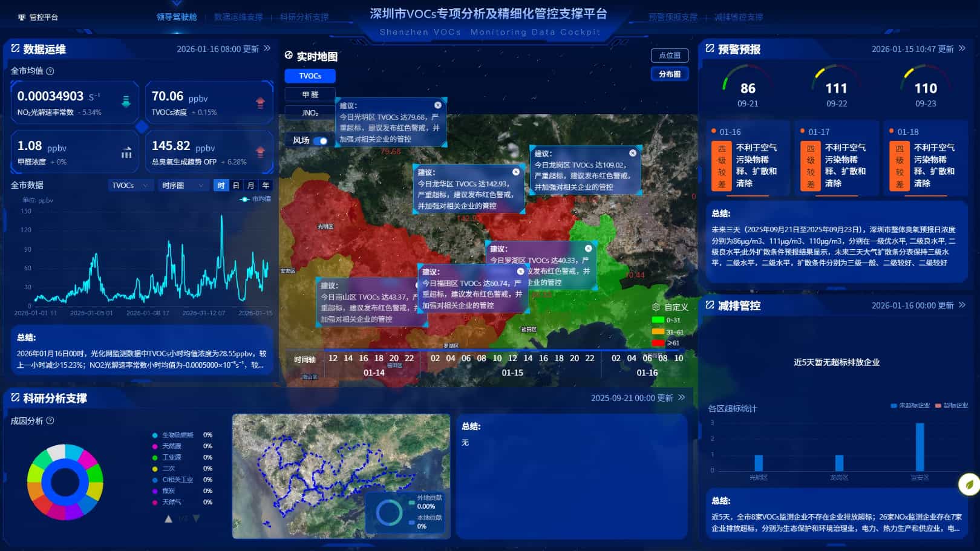Click the 分布图 map view button

669,74
